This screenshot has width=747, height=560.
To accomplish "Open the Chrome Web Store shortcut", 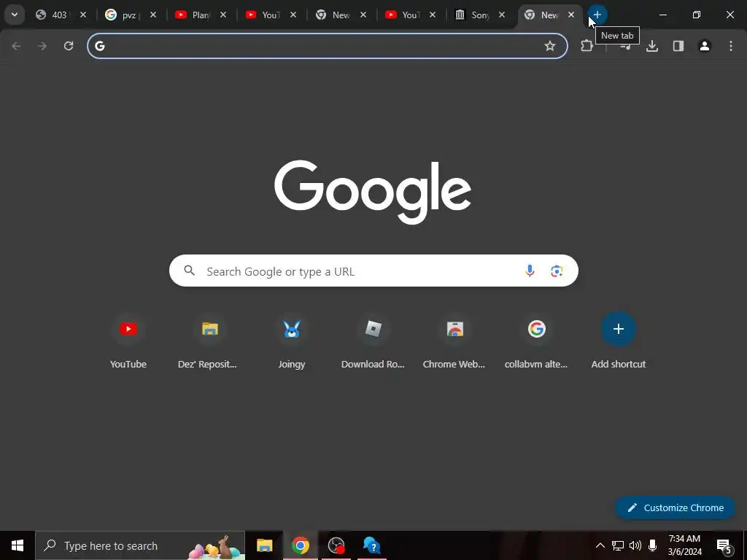I will [x=454, y=341].
